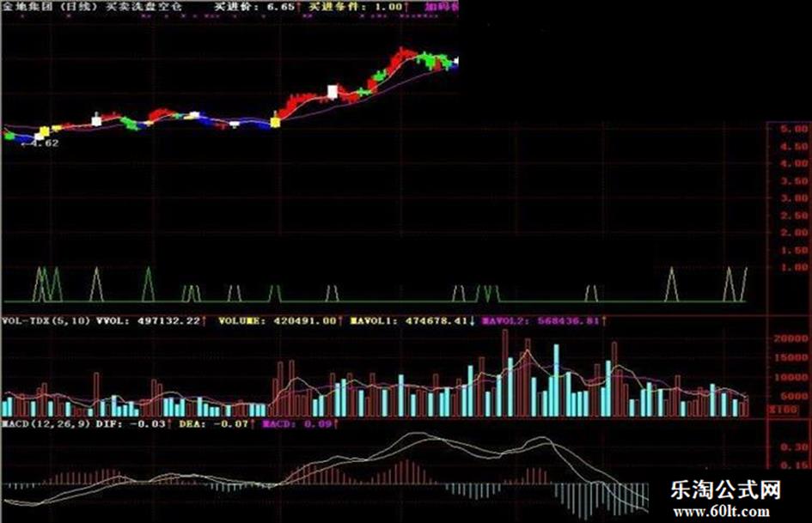
Task: Click the 5.00 value on the indicator axis
Action: [793, 129]
